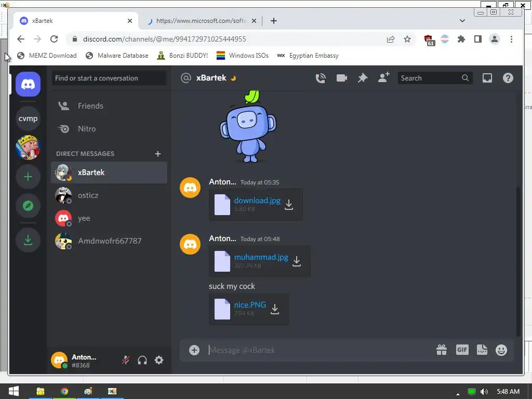This screenshot has width=532, height=399.
Task: Open Discord help icon
Action: click(508, 78)
